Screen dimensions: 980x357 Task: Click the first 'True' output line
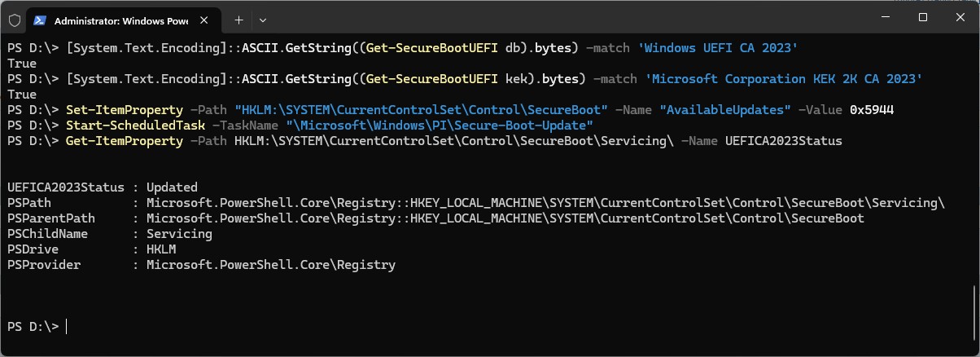click(x=21, y=64)
